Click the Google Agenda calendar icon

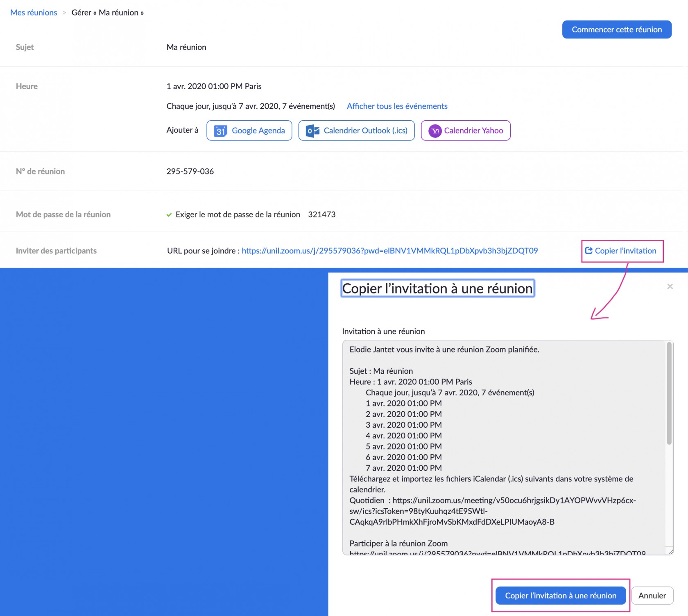click(220, 131)
